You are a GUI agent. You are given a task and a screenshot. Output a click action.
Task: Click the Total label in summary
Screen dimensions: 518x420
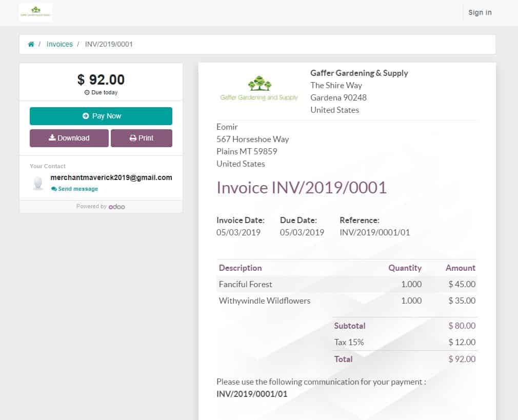pos(343,359)
